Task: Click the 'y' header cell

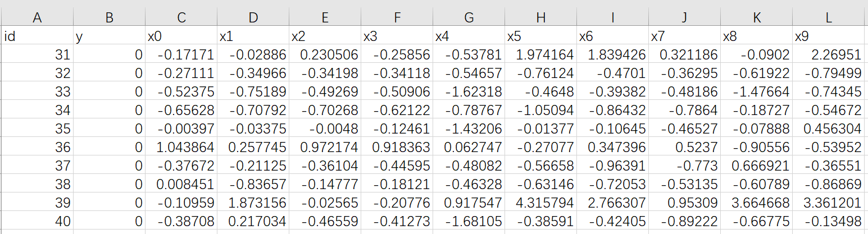Action: (109, 37)
